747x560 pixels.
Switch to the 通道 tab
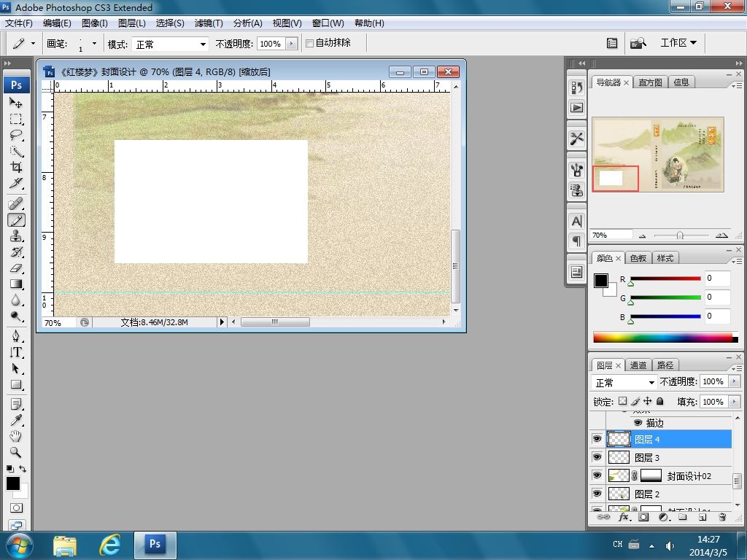pyautogui.click(x=638, y=365)
